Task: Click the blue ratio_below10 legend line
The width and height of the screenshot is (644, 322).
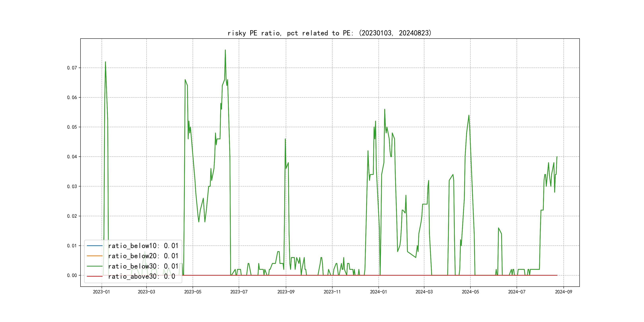Action: (x=94, y=246)
